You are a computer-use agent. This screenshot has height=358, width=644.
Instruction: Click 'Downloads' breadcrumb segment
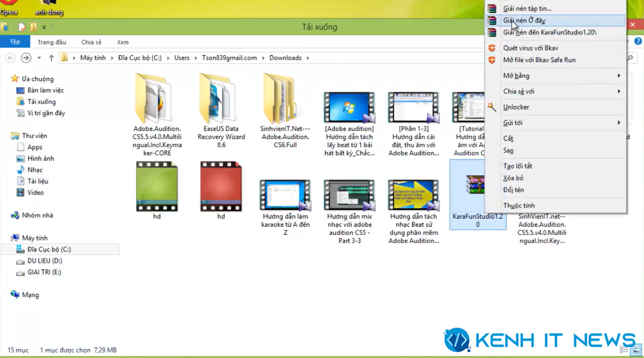pos(285,58)
